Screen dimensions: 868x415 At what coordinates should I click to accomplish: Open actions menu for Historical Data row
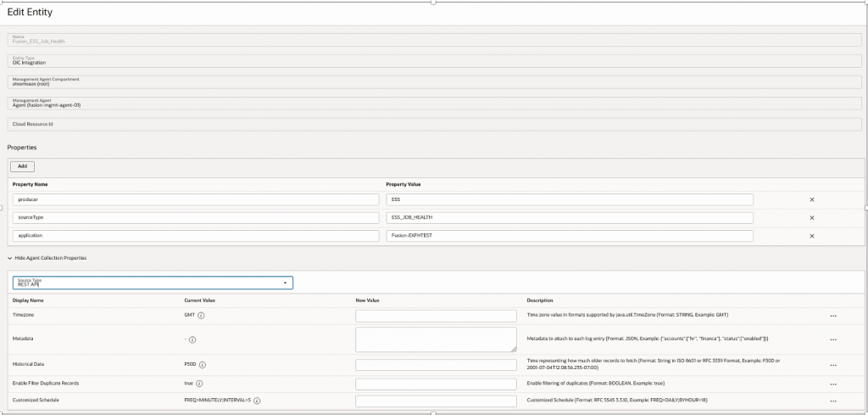[833, 366]
